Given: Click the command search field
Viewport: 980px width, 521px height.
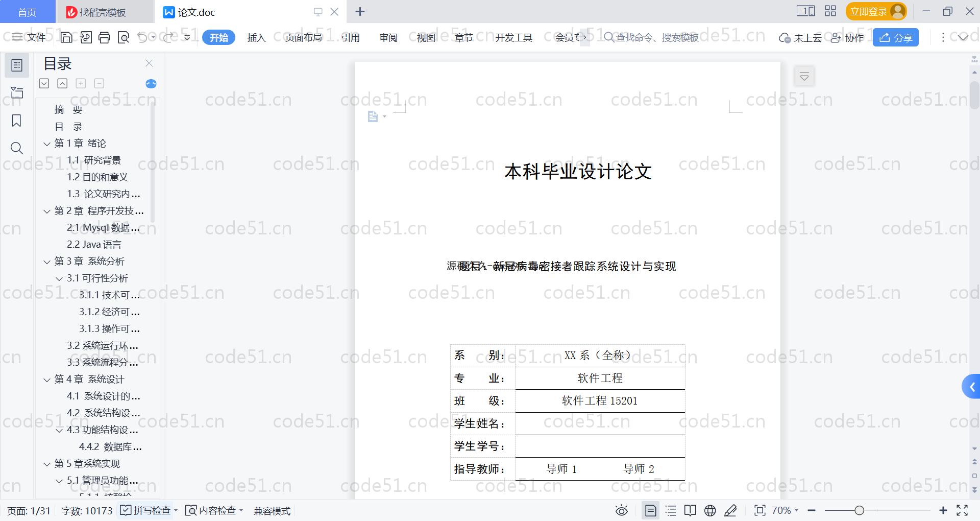Looking at the screenshot, I should [x=652, y=37].
